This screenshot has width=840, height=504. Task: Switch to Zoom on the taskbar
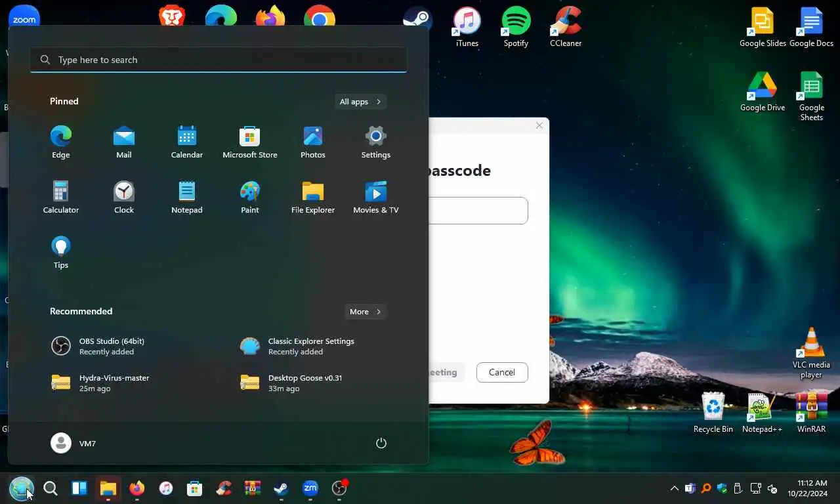point(310,488)
